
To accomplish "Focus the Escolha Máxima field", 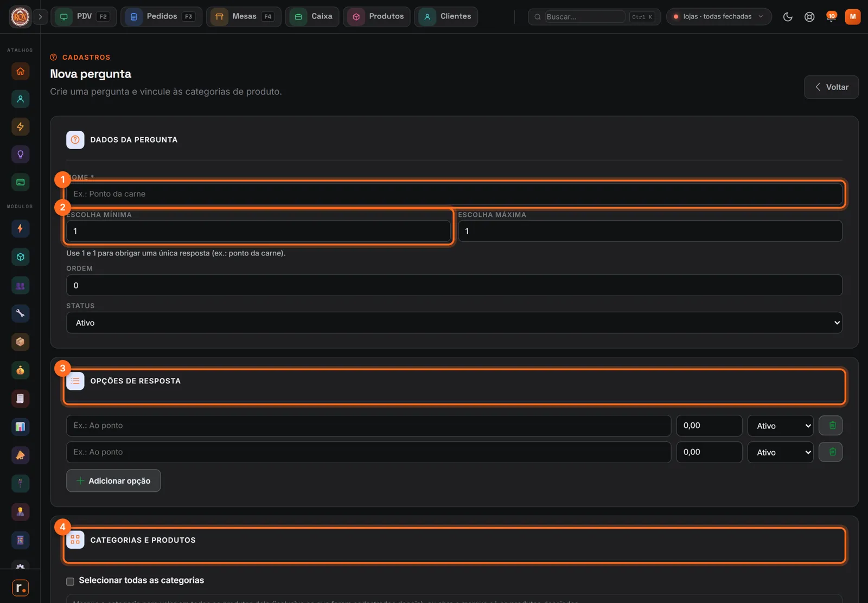I will point(650,232).
